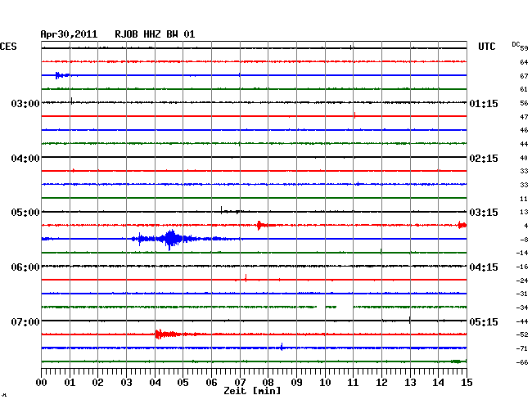Select the blue burst near minute 00 on the third trace
Image resolution: width=532 pixels, height=404 pixels.
tap(62, 75)
